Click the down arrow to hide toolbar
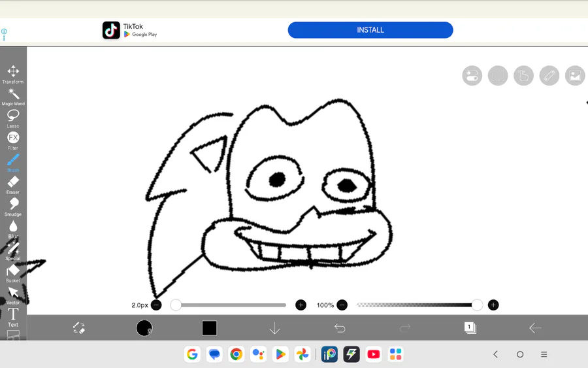588x368 pixels. click(274, 328)
